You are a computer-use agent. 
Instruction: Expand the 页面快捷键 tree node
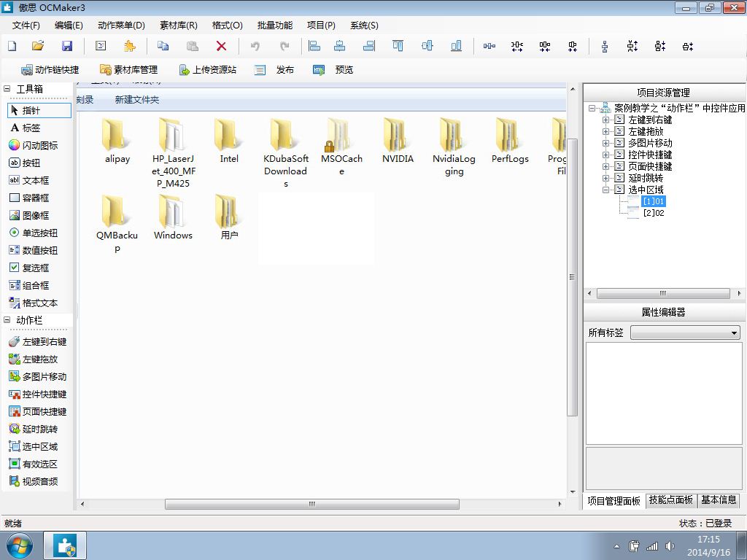[606, 166]
